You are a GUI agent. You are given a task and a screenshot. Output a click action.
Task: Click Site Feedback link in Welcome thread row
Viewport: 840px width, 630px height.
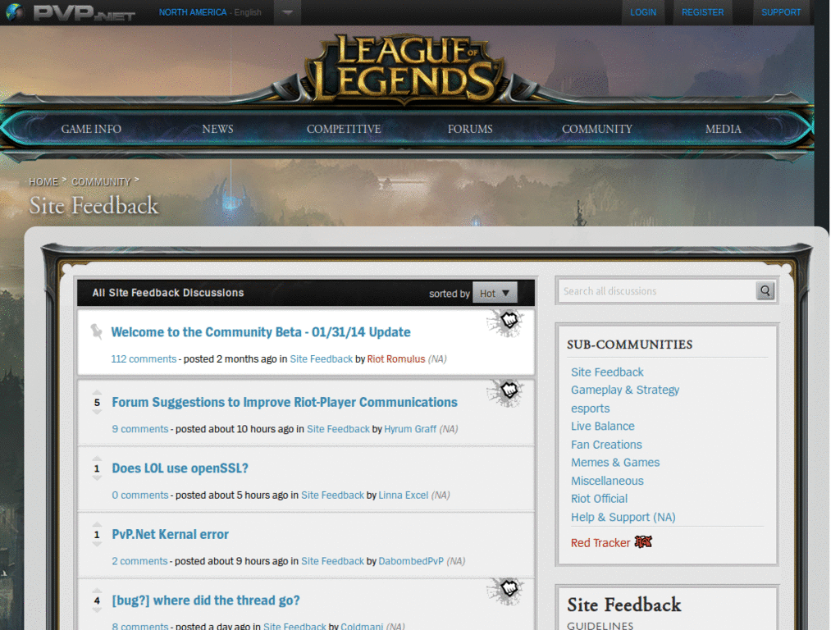coord(322,359)
